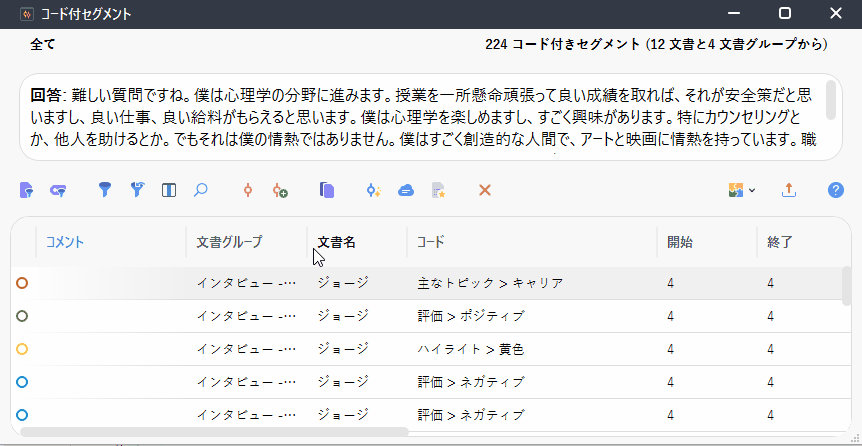862x446 pixels.
Task: Open search with the magnifying glass icon
Action: point(201,190)
